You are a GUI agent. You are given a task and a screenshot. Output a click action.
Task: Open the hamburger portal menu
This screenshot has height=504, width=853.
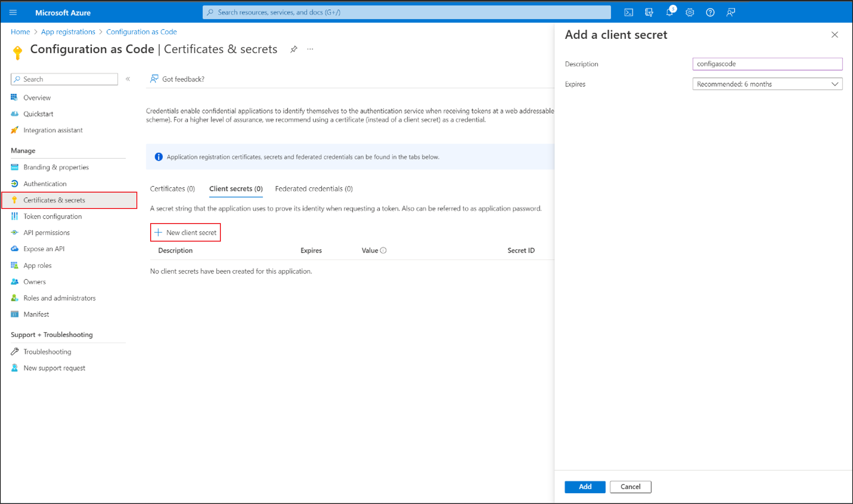pyautogui.click(x=13, y=13)
